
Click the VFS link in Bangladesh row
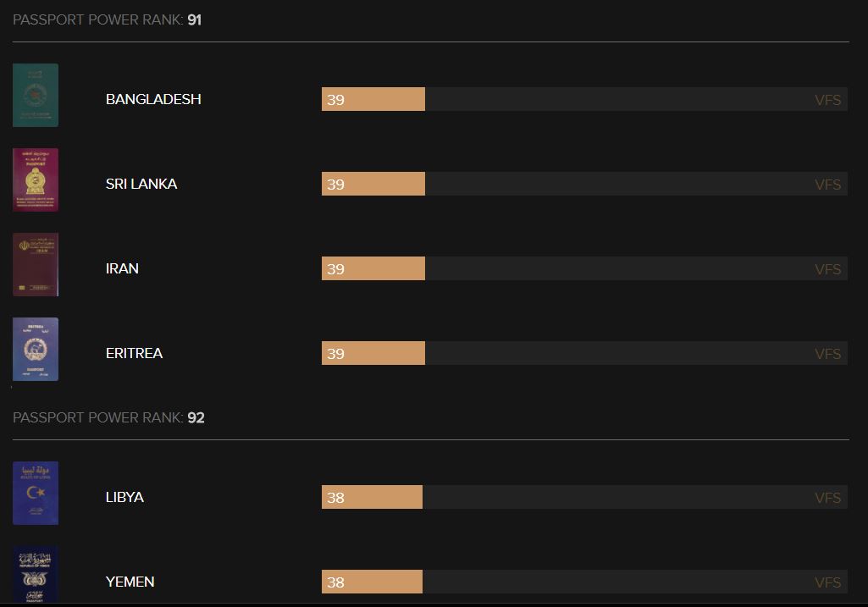(x=827, y=100)
